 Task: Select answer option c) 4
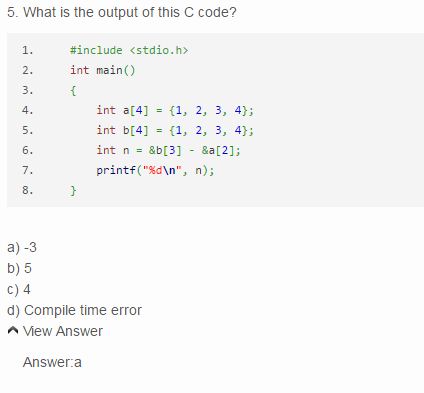(x=19, y=289)
